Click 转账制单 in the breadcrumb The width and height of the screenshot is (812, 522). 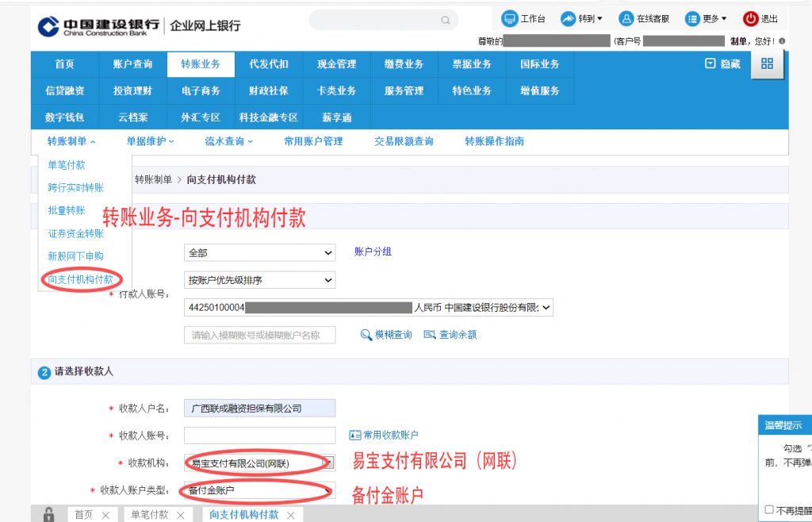pyautogui.click(x=153, y=180)
